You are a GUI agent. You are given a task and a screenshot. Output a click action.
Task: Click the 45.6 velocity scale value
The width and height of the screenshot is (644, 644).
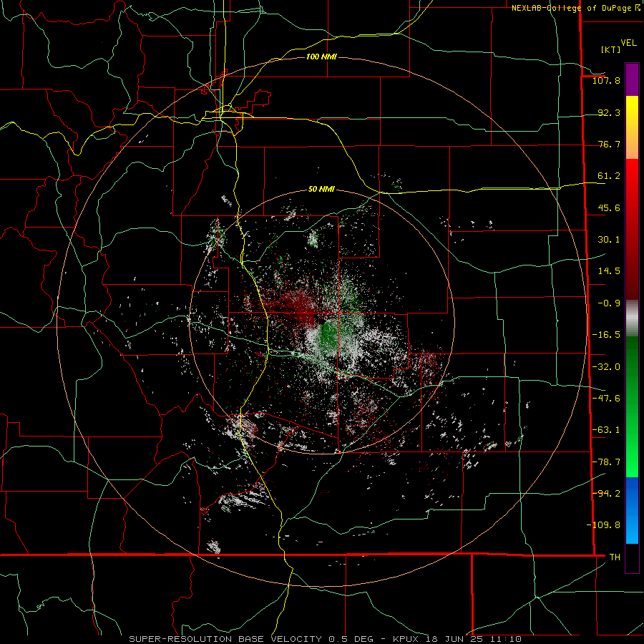(609, 208)
